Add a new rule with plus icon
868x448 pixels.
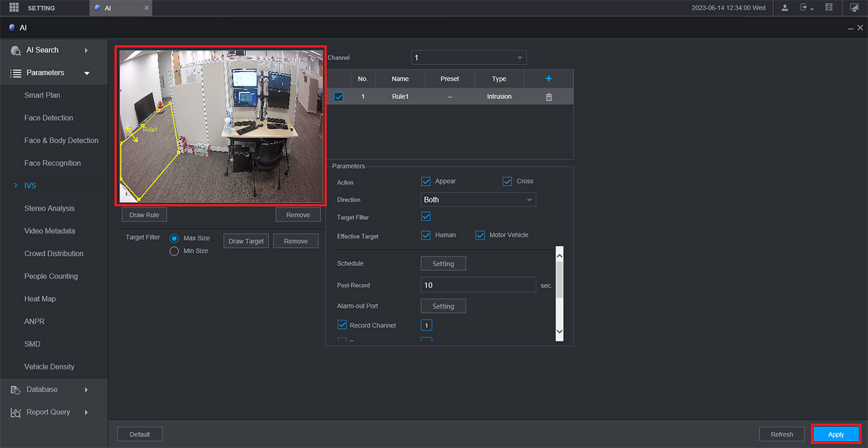tap(548, 79)
